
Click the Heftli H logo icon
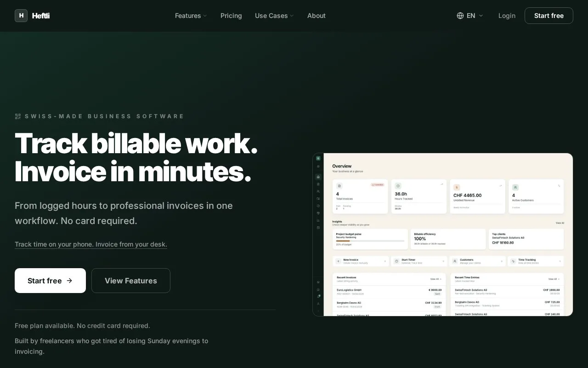pos(21,16)
